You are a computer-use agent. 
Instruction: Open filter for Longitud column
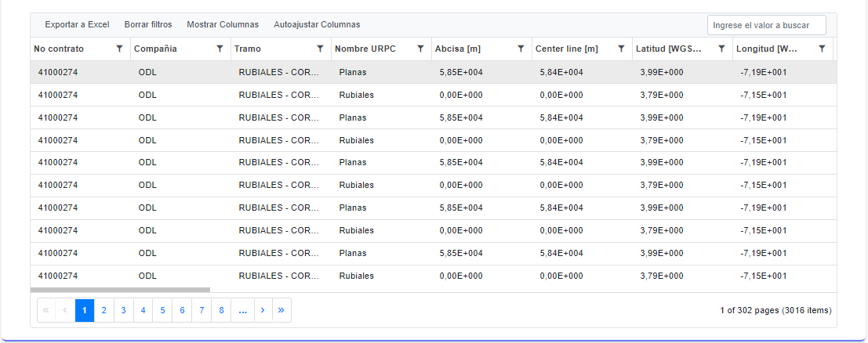pos(822,49)
